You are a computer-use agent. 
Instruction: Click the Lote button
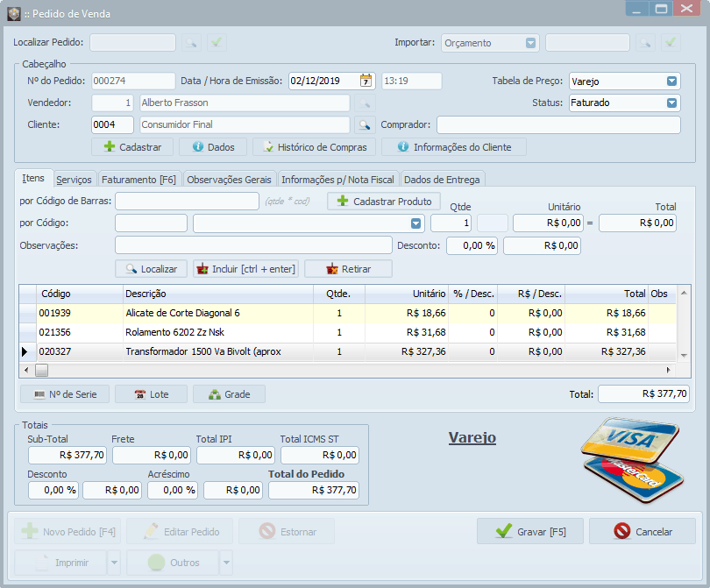click(x=152, y=394)
